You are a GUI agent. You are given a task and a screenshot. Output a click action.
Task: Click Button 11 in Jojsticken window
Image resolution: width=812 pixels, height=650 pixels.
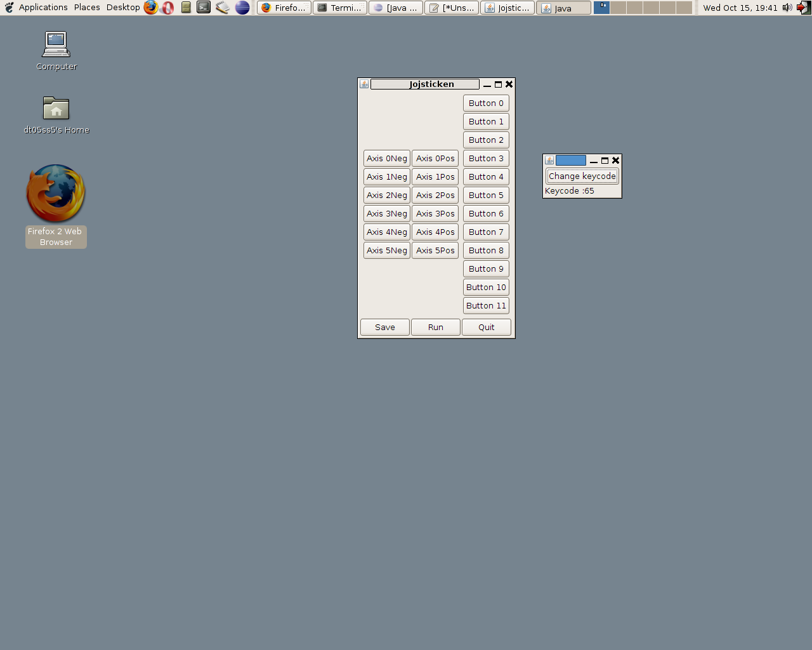coord(486,306)
